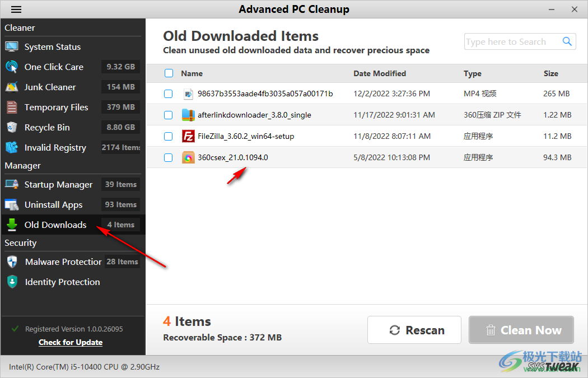
Task: Click the One Click Care cursor icon
Action: click(12, 67)
